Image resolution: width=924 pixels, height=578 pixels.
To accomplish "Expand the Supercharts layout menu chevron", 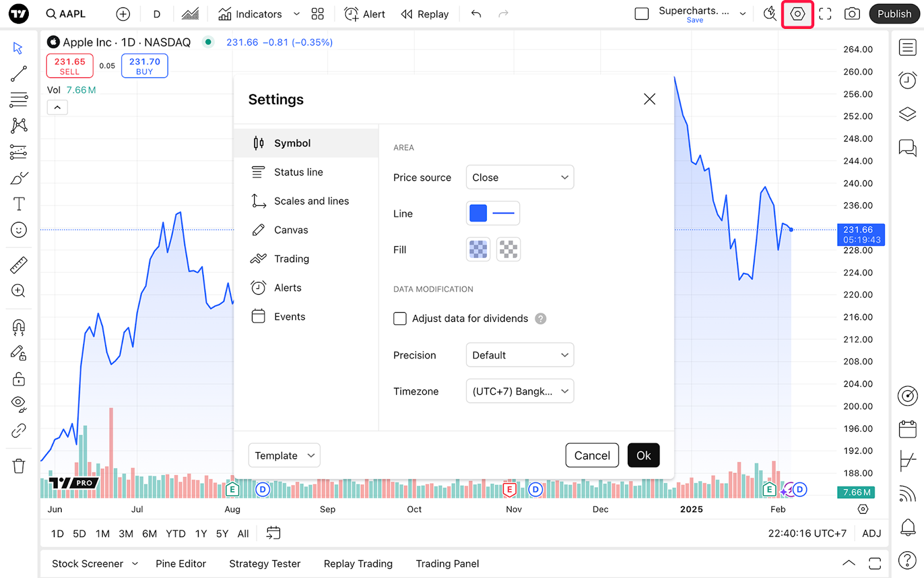I will [743, 14].
